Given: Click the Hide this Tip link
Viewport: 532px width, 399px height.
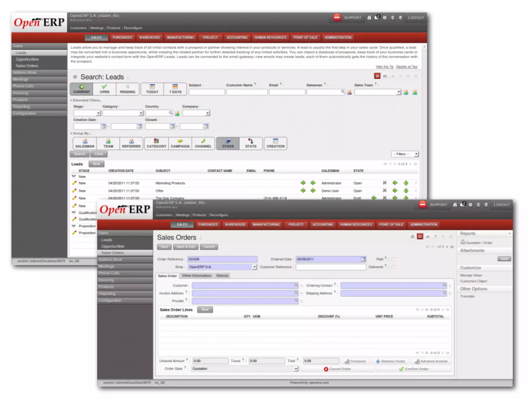Looking at the screenshot, I should pyautogui.click(x=384, y=67).
